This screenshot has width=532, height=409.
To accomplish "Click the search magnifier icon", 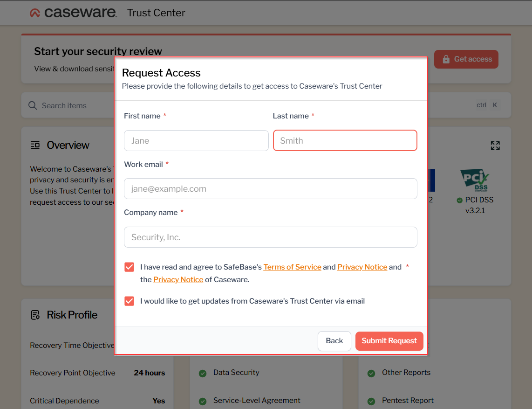I will pos(33,106).
